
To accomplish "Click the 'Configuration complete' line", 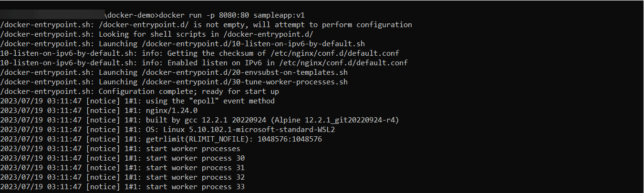I will [140, 91].
